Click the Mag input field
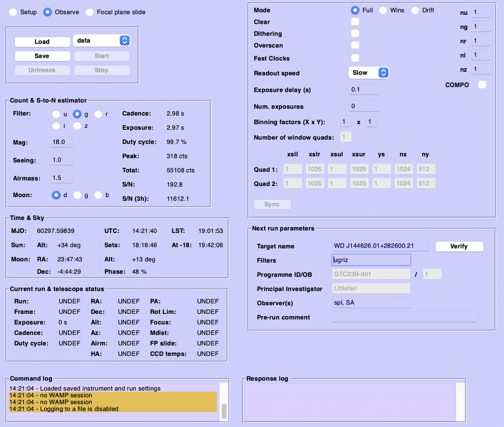 (x=62, y=142)
